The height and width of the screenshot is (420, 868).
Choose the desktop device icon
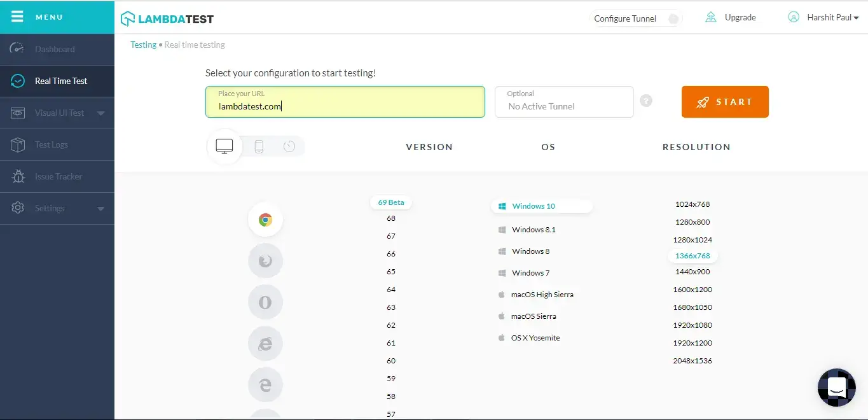click(x=224, y=147)
